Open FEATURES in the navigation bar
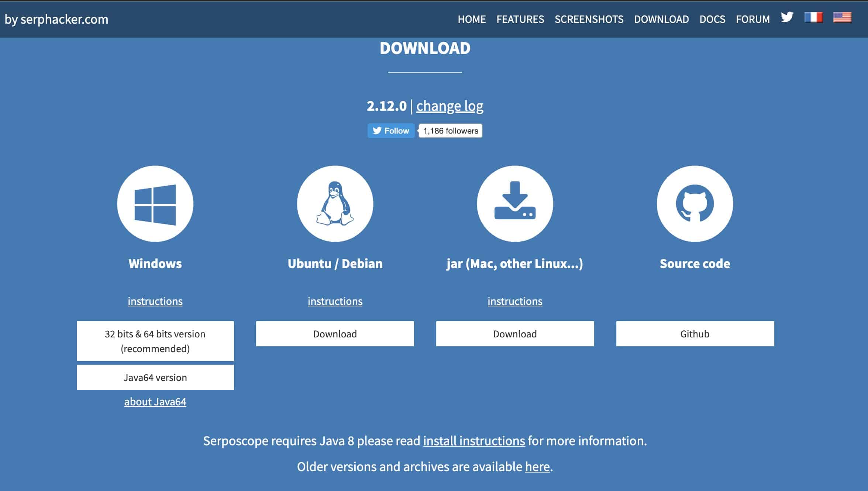 coord(520,19)
